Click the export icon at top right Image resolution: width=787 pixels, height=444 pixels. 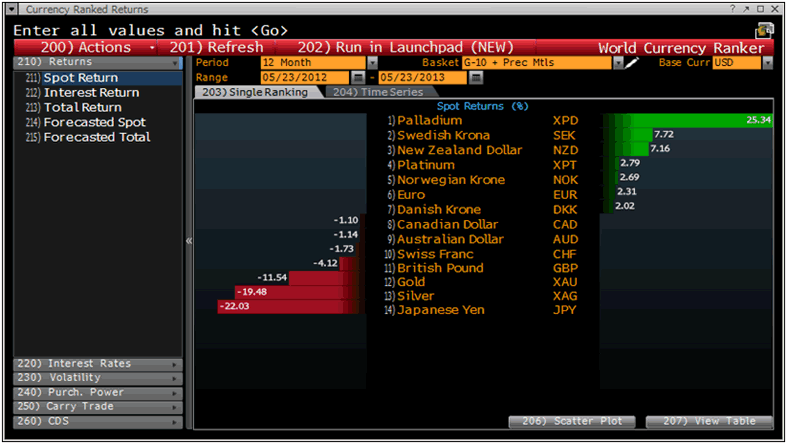coord(765,29)
